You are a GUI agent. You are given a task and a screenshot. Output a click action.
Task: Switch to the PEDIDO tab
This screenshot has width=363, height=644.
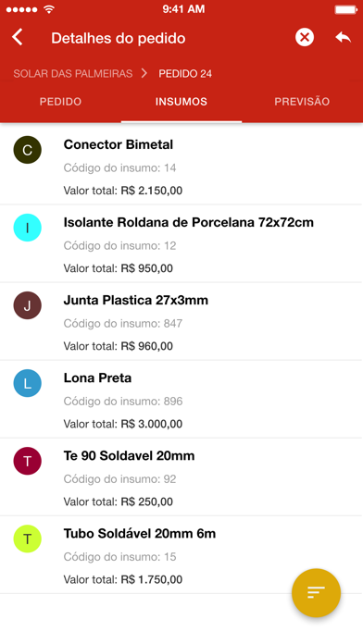pyautogui.click(x=60, y=102)
